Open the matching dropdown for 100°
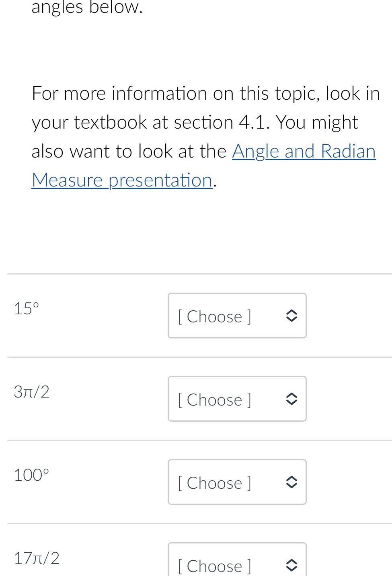 point(237,482)
